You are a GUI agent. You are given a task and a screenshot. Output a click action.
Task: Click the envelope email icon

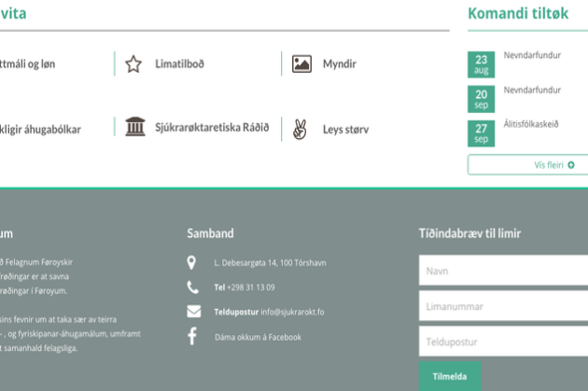coord(193,312)
